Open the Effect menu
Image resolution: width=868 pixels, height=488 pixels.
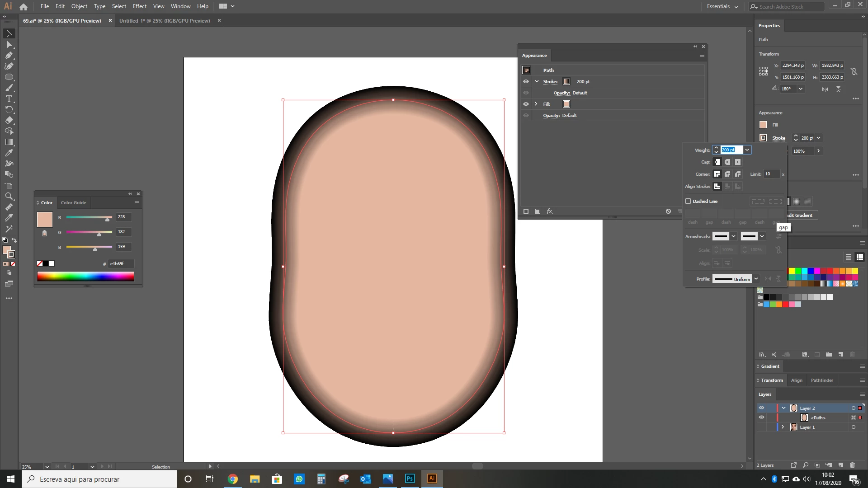(x=139, y=6)
